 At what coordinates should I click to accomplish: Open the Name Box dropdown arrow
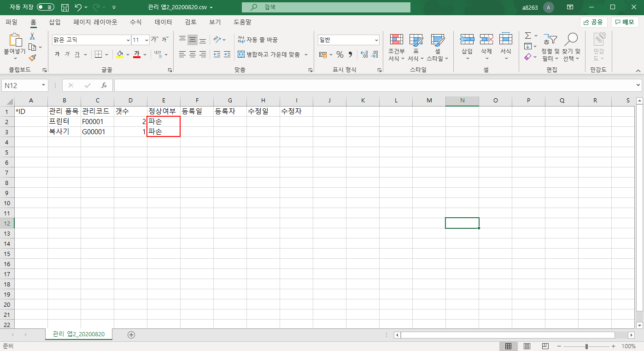[44, 85]
